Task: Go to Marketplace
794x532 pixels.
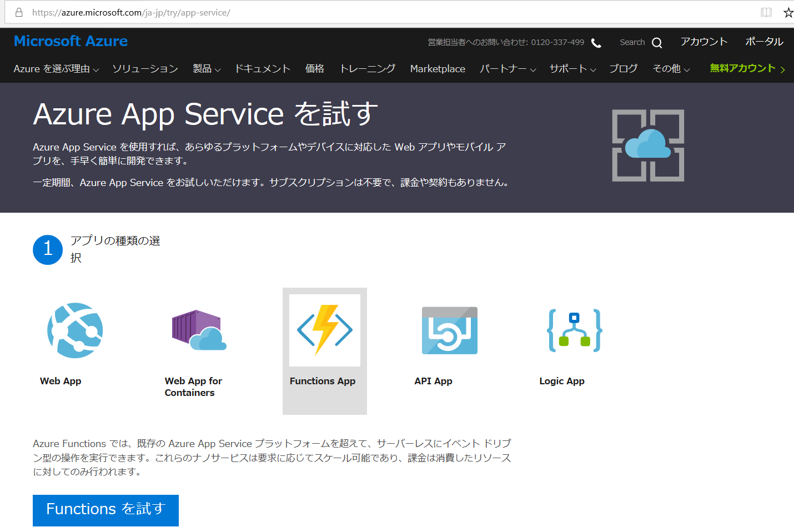Action: (438, 69)
